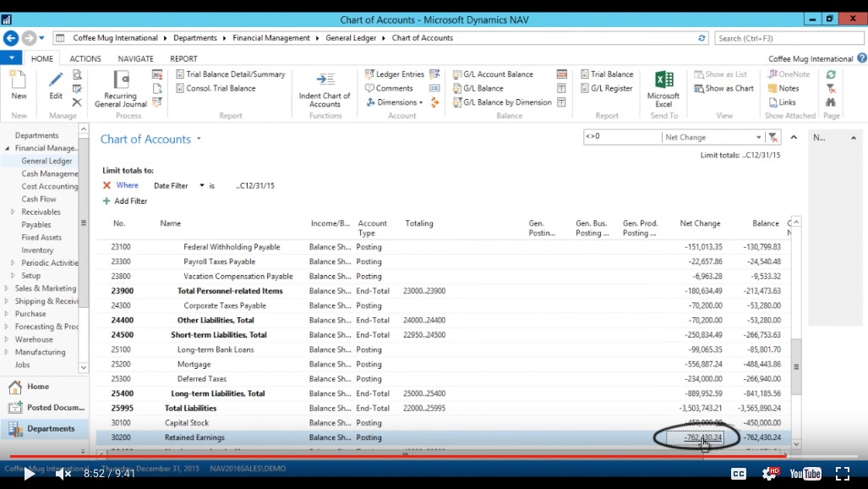Click the green Refresh page icon
This screenshot has height=489, width=868.
[831, 74]
